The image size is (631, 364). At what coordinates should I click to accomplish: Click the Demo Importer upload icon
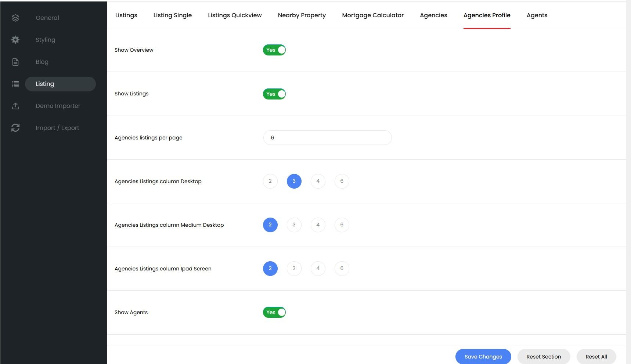pos(15,106)
